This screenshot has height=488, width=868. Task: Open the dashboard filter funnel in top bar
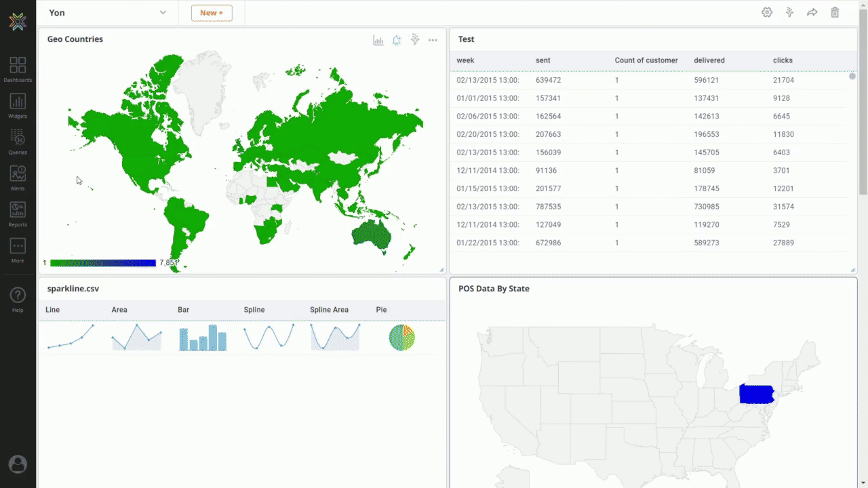(x=789, y=12)
